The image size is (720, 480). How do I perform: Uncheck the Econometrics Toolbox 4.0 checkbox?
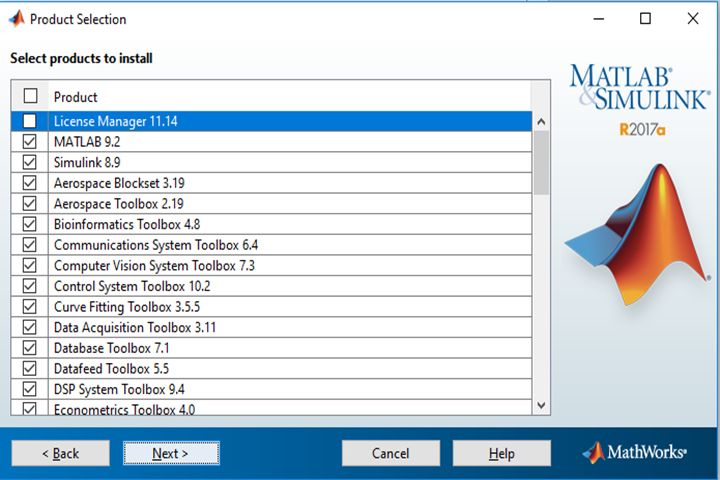29,408
